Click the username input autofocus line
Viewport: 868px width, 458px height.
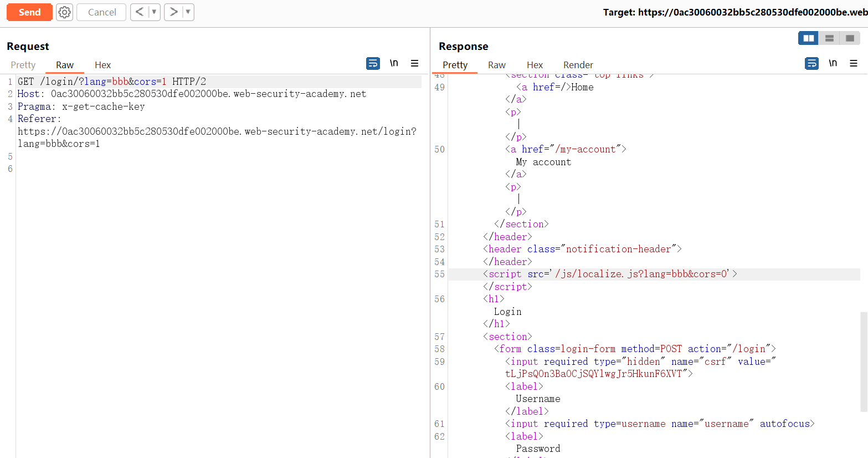(x=660, y=424)
